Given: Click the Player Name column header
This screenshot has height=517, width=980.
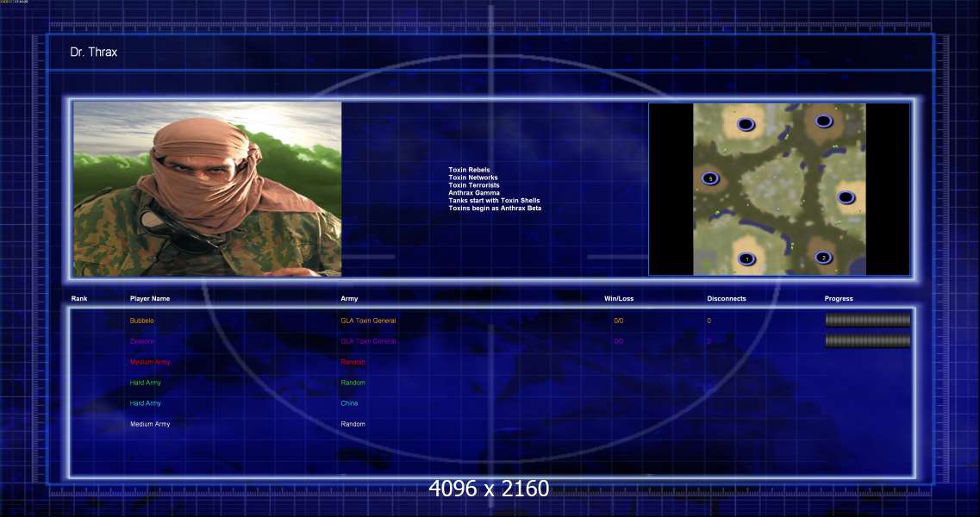Looking at the screenshot, I should tap(150, 299).
